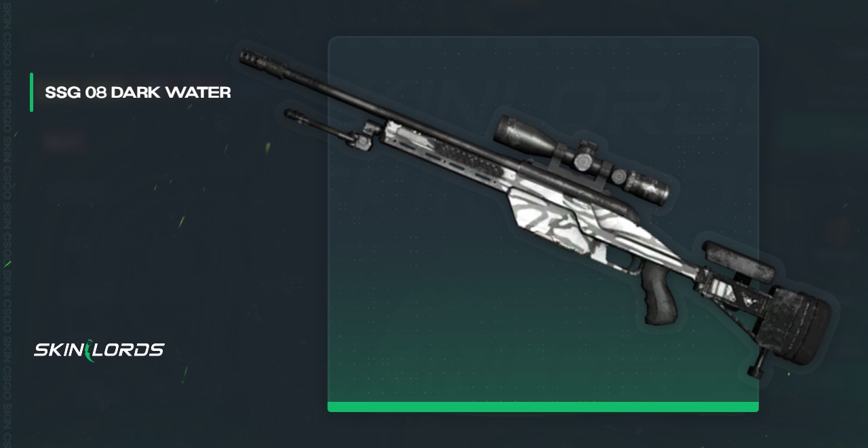Click the green accent bar beside the title

(31, 92)
